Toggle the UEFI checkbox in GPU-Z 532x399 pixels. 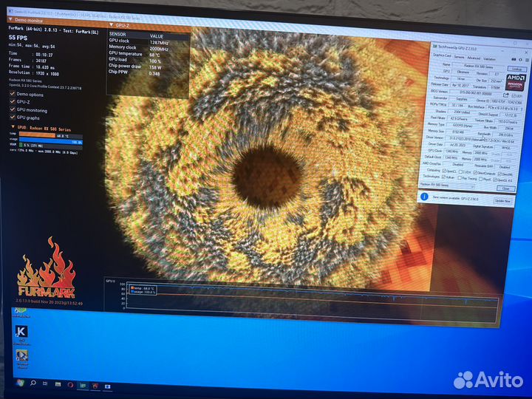coord(514,95)
